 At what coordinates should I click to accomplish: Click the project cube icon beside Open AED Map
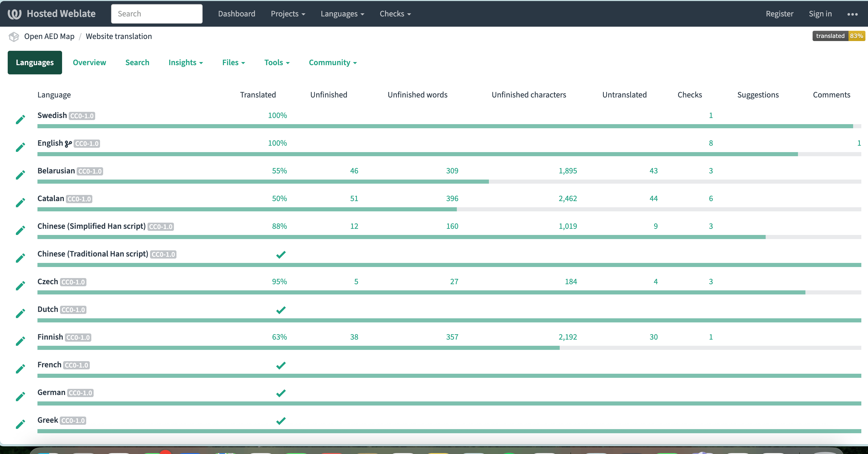pyautogui.click(x=14, y=36)
